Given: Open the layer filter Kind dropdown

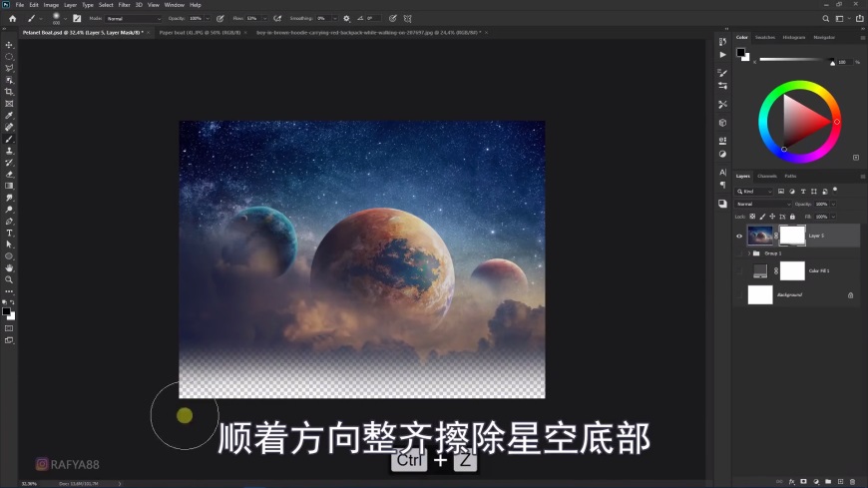Looking at the screenshot, I should [x=753, y=191].
